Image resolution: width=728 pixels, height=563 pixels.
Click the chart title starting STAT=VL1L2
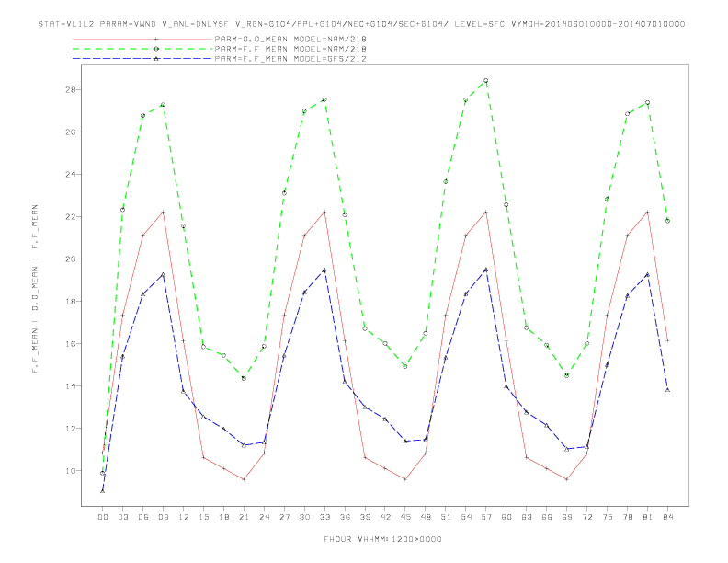[x=361, y=24]
